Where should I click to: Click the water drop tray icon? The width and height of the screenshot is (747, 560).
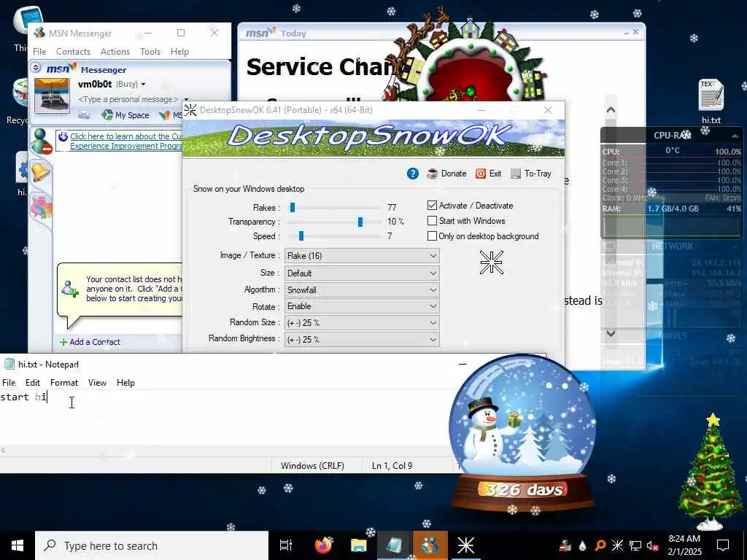coord(583,545)
